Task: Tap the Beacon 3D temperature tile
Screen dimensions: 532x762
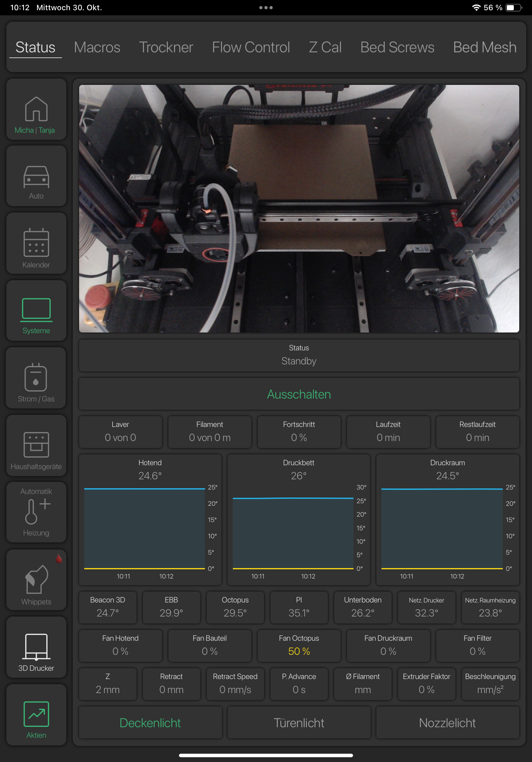Action: (x=108, y=607)
